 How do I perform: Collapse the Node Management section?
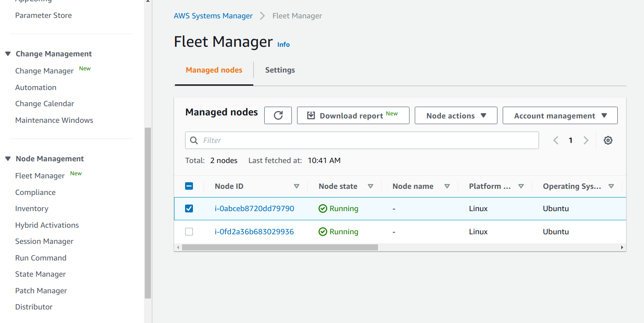pos(8,159)
